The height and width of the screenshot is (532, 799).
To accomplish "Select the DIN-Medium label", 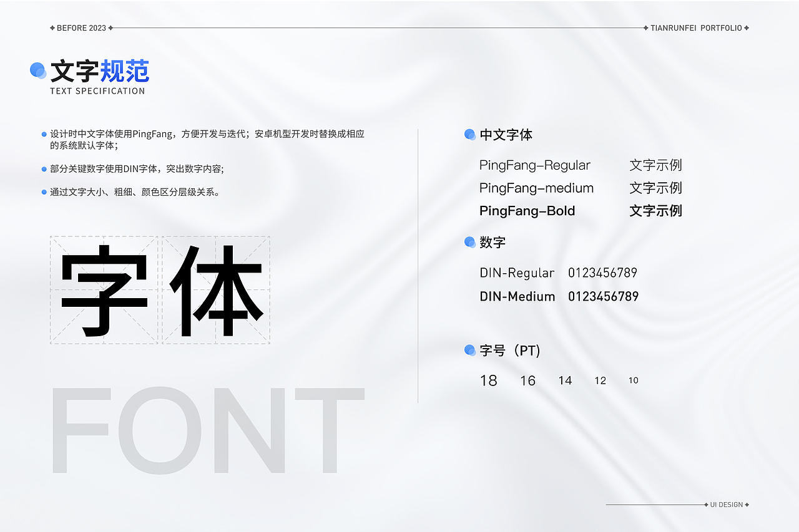I will (x=517, y=297).
